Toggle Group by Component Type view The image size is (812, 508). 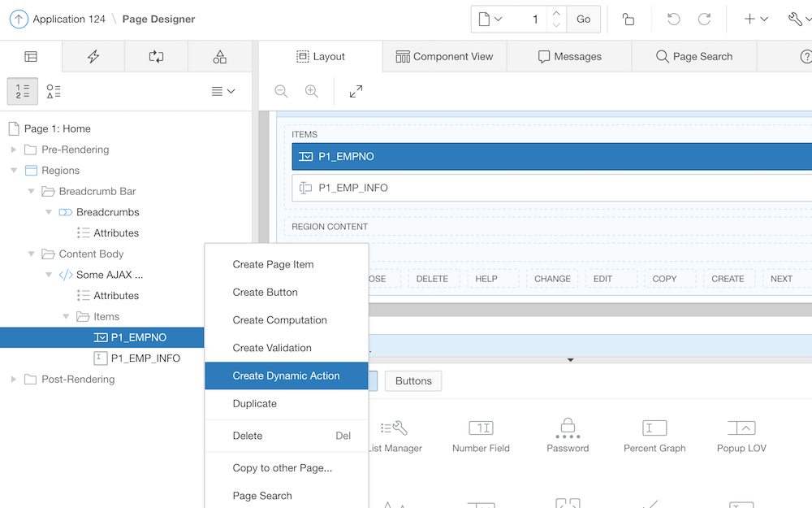click(x=54, y=92)
